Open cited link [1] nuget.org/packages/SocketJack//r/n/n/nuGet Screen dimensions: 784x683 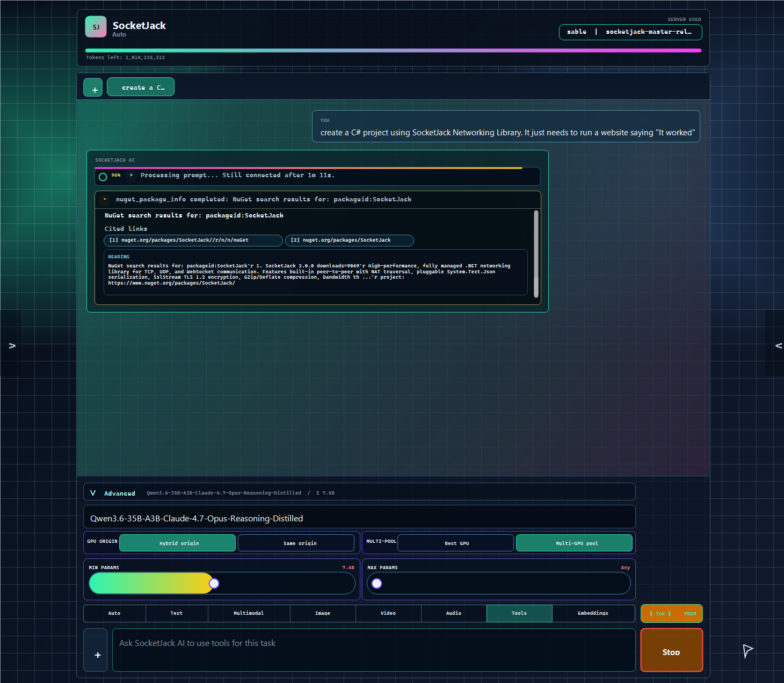tap(193, 241)
